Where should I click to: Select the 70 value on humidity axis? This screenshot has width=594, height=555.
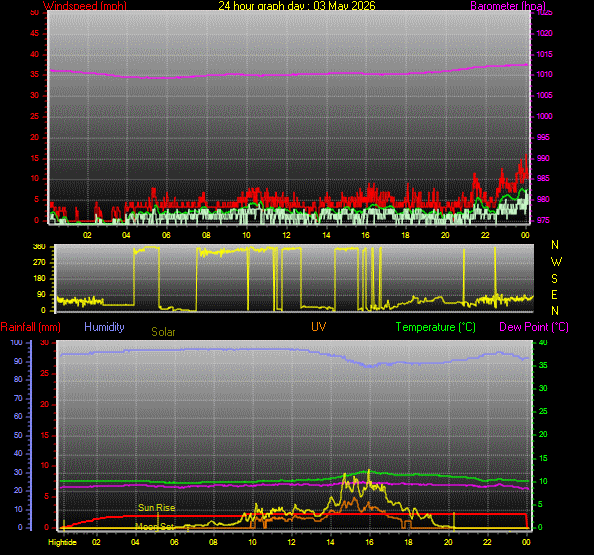point(18,398)
